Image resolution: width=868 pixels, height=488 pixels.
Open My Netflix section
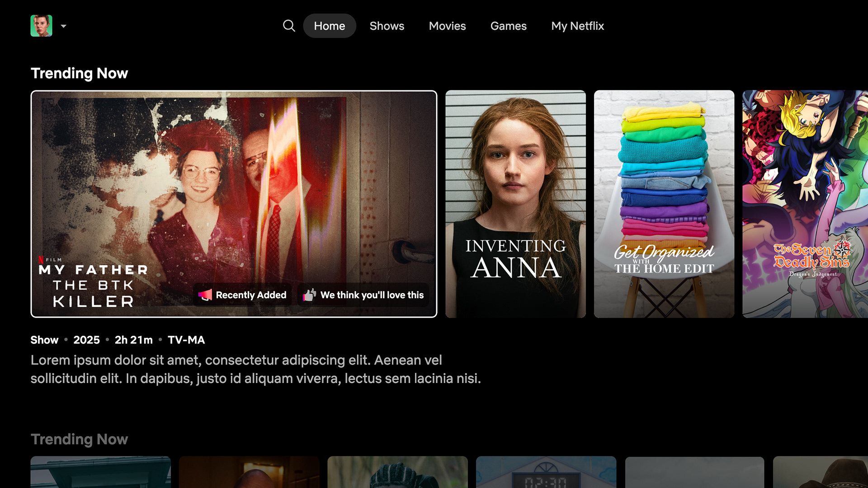pos(577,26)
